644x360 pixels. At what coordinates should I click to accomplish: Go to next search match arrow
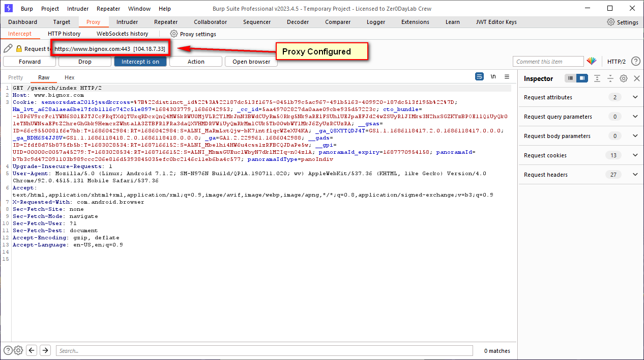(45, 350)
